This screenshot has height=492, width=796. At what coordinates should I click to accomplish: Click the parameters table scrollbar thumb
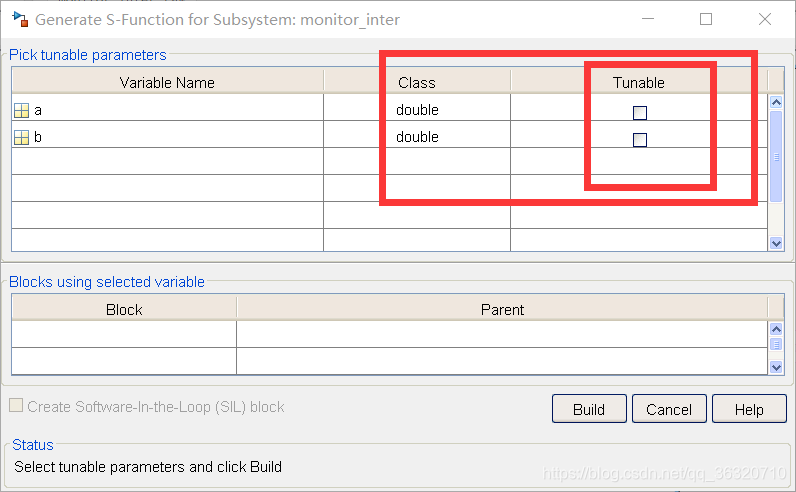pyautogui.click(x=776, y=156)
